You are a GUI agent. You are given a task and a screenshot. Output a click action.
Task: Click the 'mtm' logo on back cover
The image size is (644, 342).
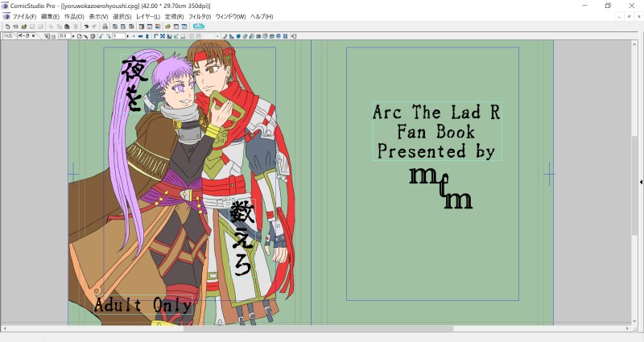(440, 187)
